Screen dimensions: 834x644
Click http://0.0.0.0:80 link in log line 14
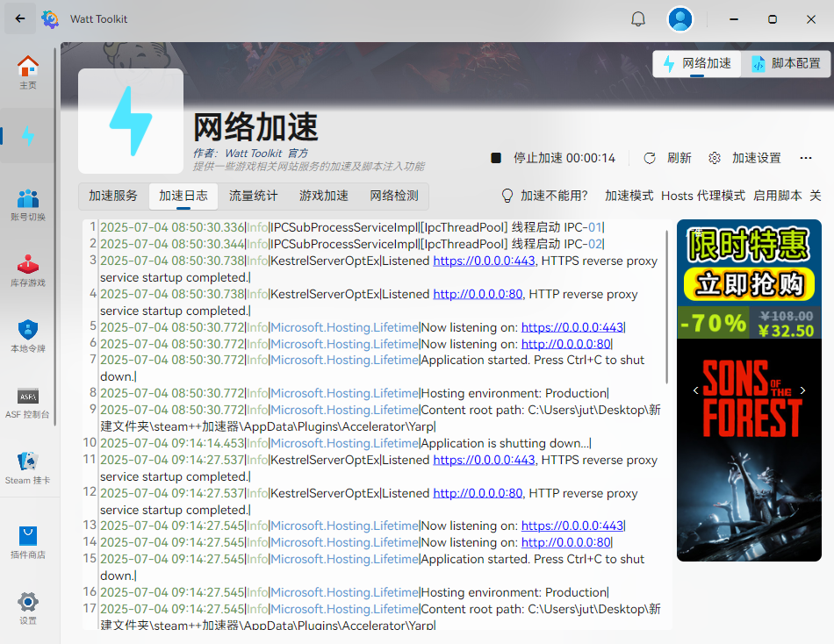coord(566,542)
